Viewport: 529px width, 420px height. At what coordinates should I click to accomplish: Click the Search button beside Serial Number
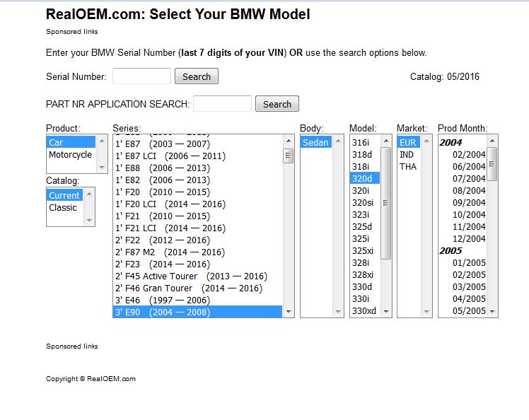(197, 76)
